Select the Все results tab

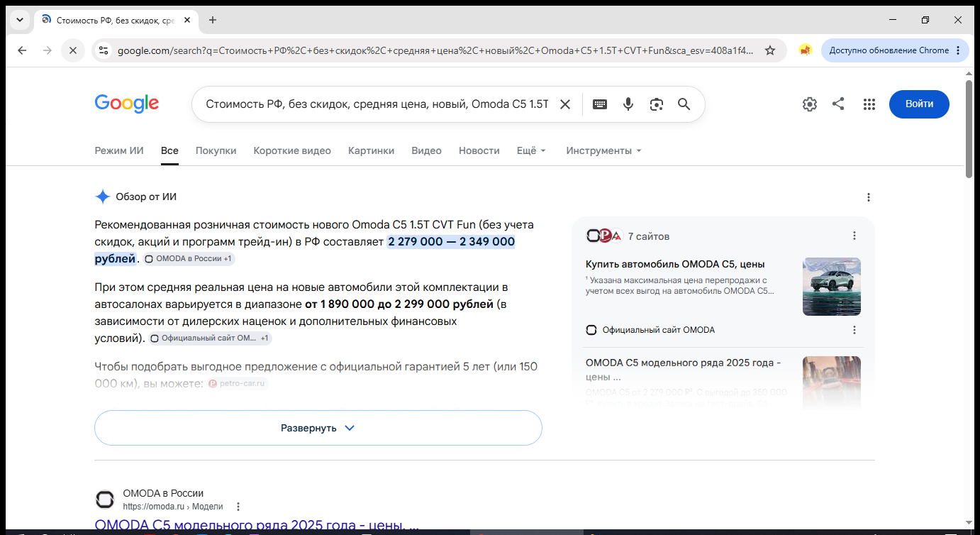(x=169, y=150)
